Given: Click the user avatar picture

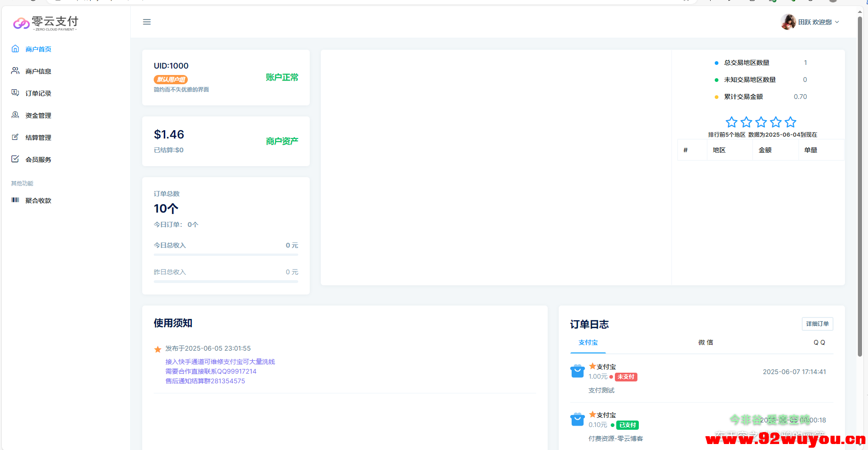Looking at the screenshot, I should click(788, 22).
